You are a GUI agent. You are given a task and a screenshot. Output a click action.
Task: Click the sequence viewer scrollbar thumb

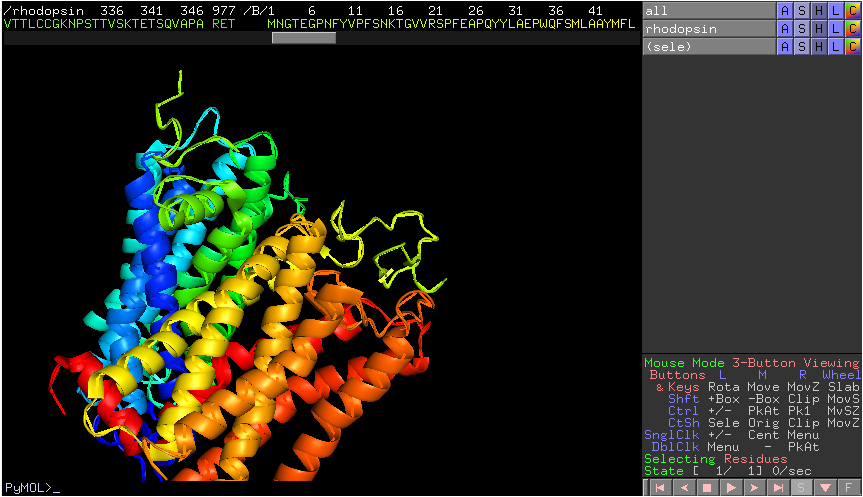pos(304,38)
